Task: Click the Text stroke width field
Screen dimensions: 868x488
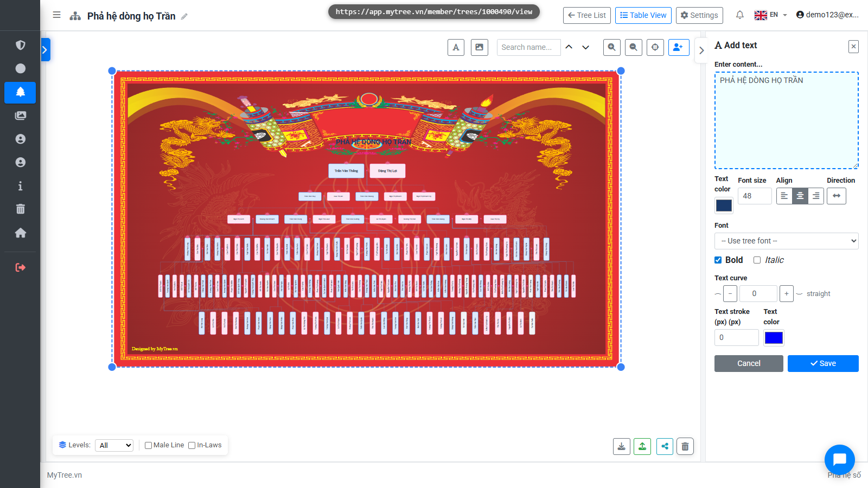Action: click(736, 337)
